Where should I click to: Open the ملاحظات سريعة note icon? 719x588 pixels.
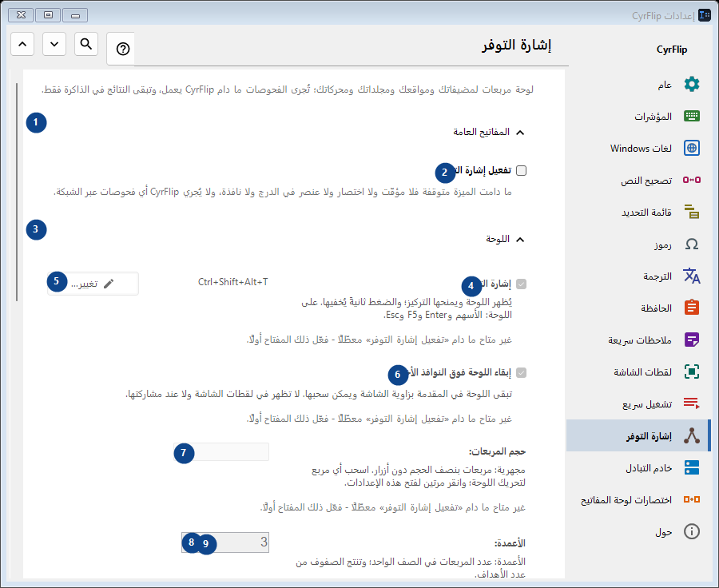[692, 340]
